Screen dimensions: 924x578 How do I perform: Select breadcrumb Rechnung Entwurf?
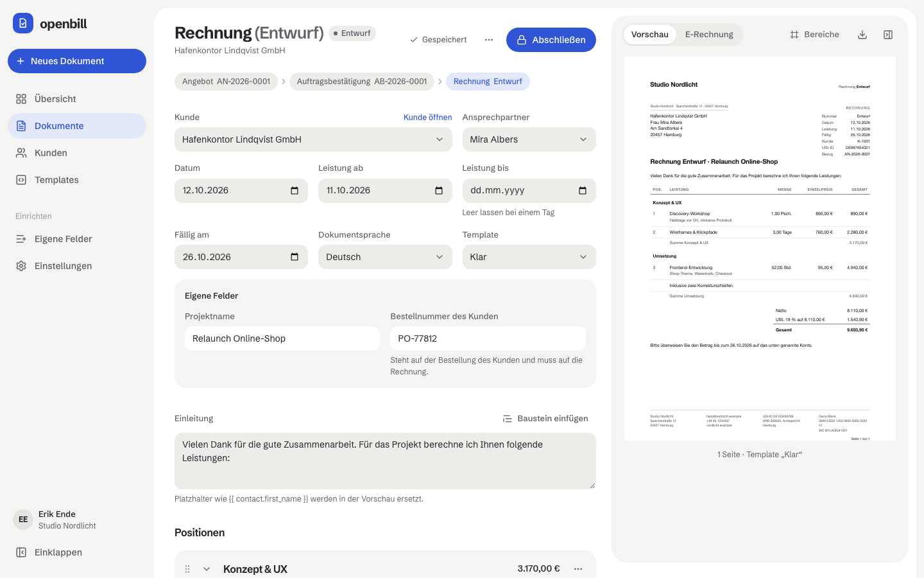pos(488,82)
